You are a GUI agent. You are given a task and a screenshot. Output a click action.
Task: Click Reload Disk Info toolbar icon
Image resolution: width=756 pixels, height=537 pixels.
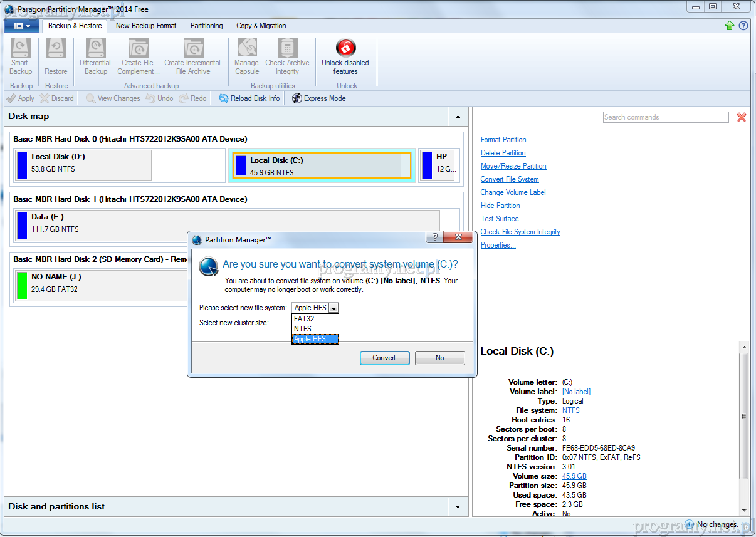tap(224, 98)
